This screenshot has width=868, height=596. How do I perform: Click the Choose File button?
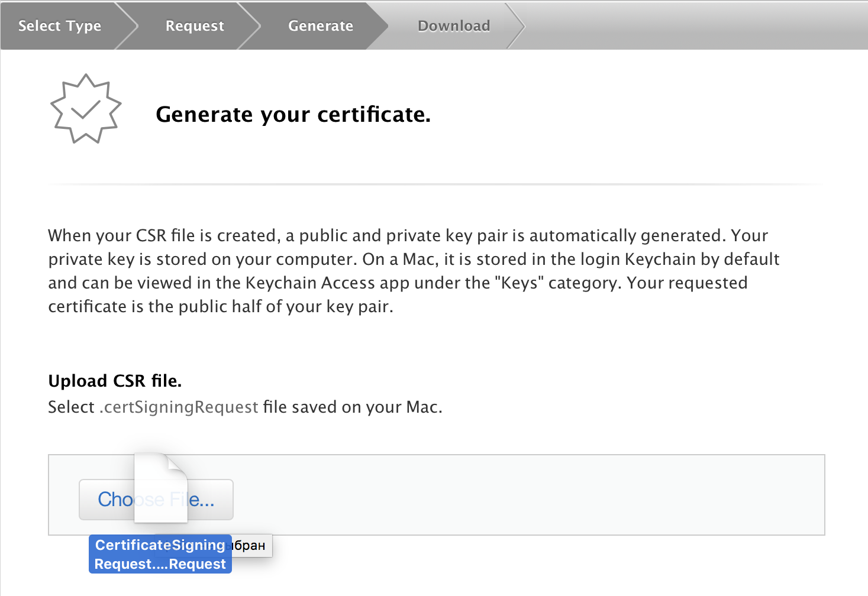point(156,500)
